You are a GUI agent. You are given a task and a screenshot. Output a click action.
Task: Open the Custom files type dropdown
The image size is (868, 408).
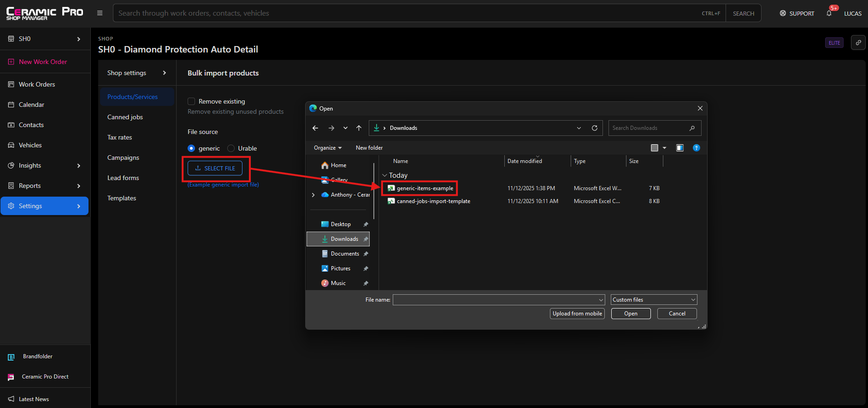(x=654, y=300)
